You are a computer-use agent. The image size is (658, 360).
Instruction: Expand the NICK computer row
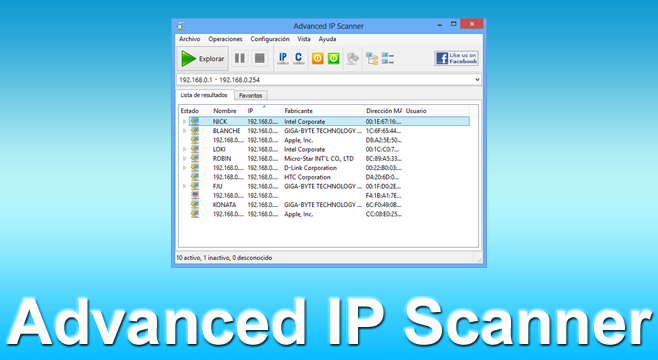tap(184, 122)
